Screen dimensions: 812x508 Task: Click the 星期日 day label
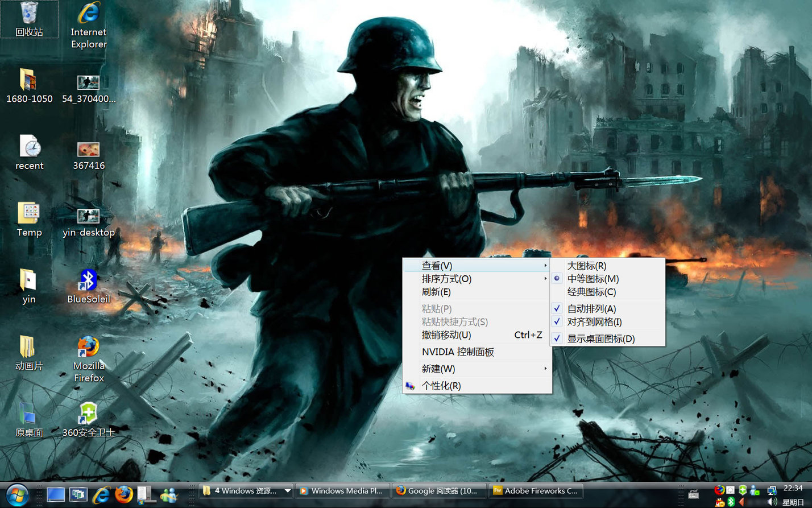pos(793,502)
